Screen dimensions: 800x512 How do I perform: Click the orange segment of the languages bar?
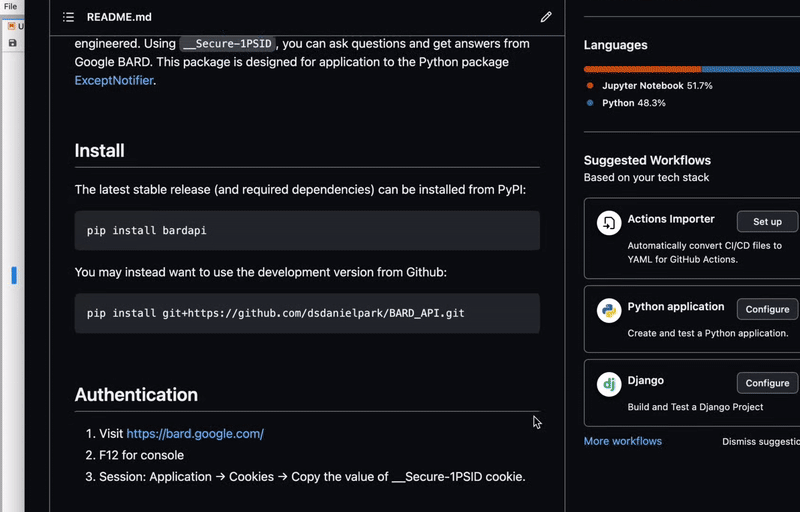click(x=642, y=69)
